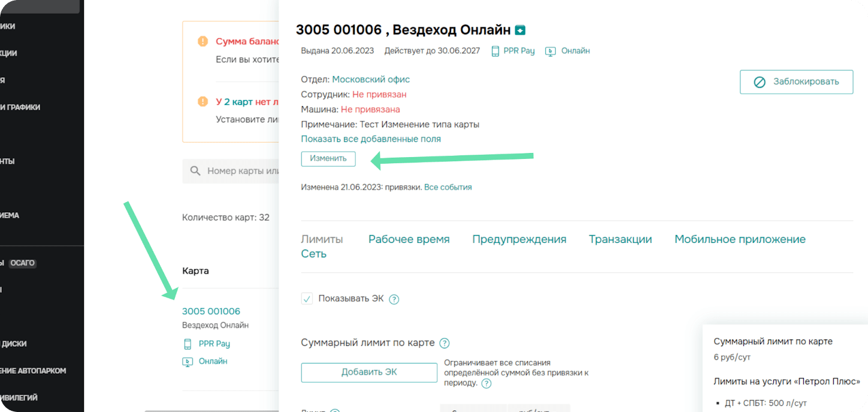Click the search magnifier icon in card search
Viewport: 868px width, 412px height.
(x=195, y=171)
